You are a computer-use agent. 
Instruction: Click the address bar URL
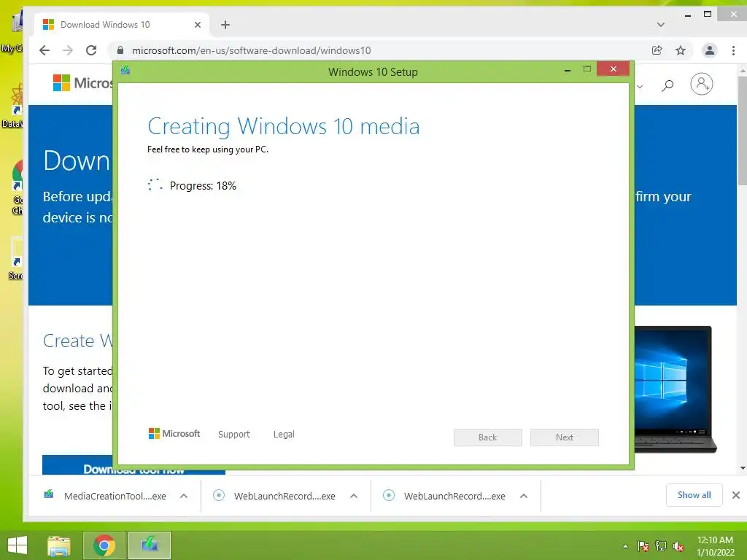pos(251,50)
